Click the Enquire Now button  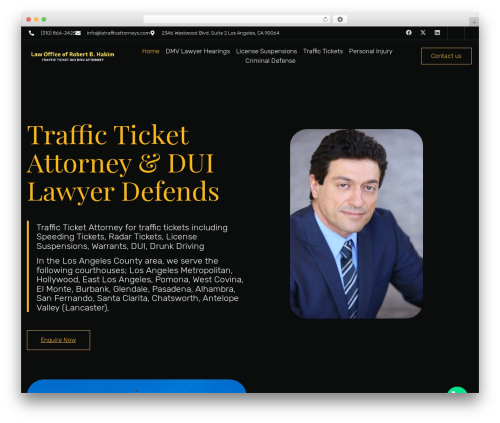(58, 340)
